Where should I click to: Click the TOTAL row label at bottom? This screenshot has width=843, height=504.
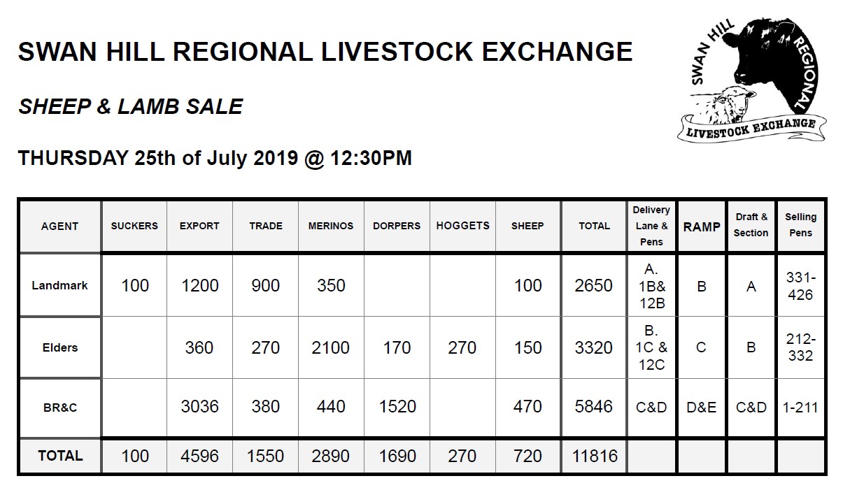(x=60, y=456)
